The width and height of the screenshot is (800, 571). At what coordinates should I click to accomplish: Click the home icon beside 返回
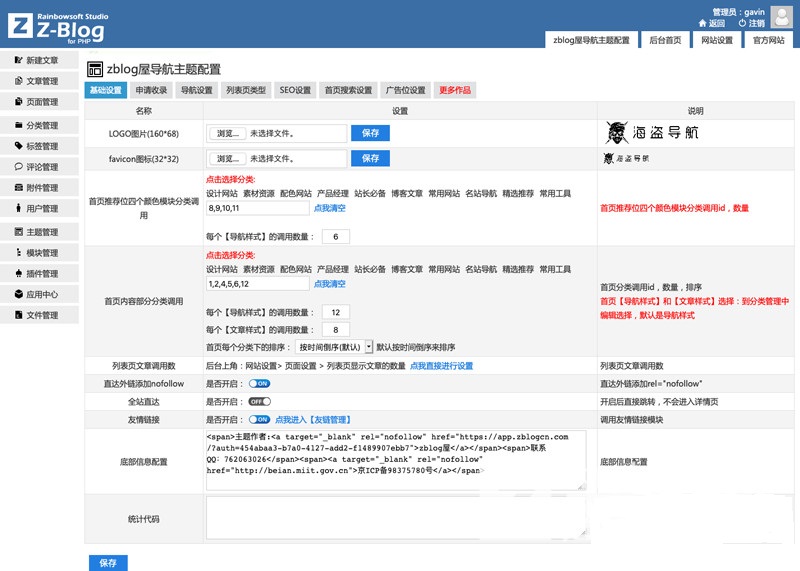pos(702,23)
